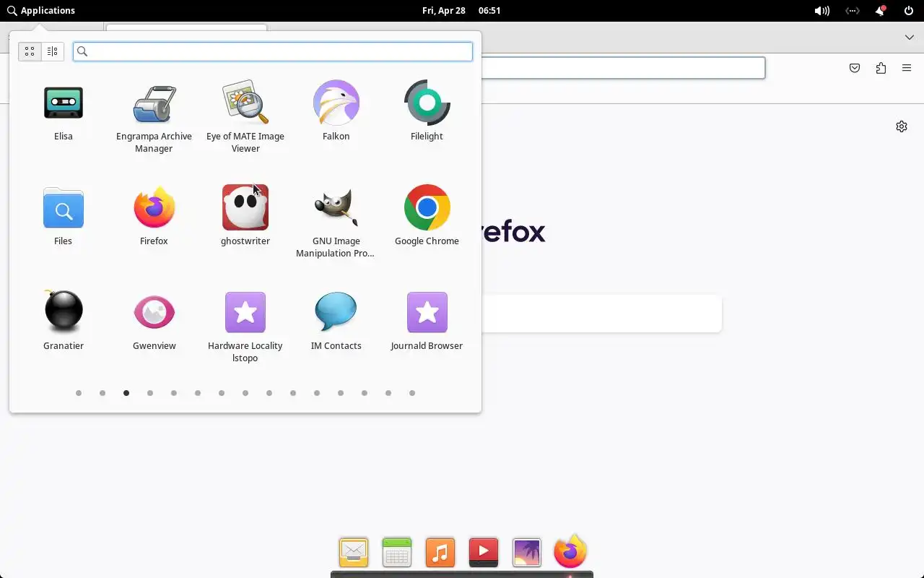Screen dimensions: 924x578
Task: Go to fourth page of applications
Action: click(x=150, y=393)
